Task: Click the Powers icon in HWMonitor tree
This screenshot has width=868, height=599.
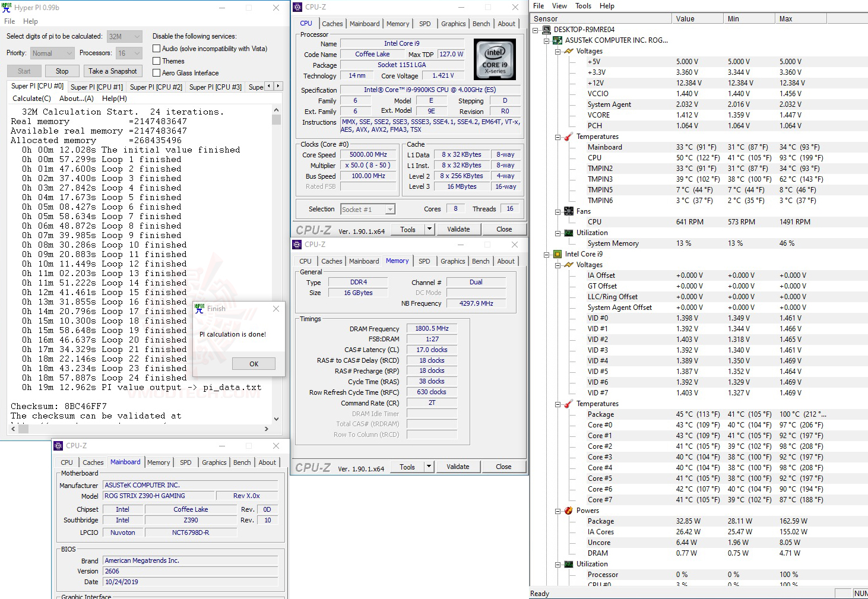Action: pyautogui.click(x=569, y=511)
